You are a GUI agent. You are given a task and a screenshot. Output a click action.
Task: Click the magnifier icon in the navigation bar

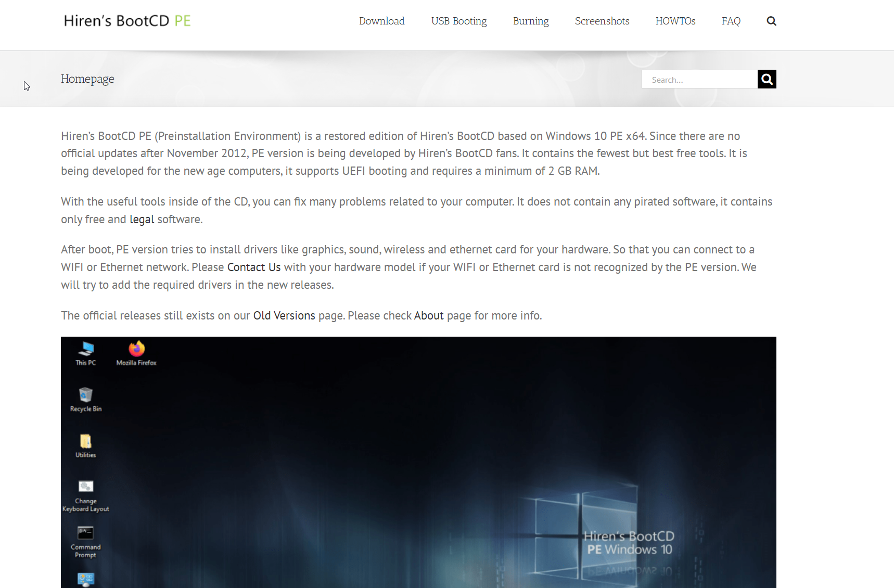pyautogui.click(x=772, y=21)
